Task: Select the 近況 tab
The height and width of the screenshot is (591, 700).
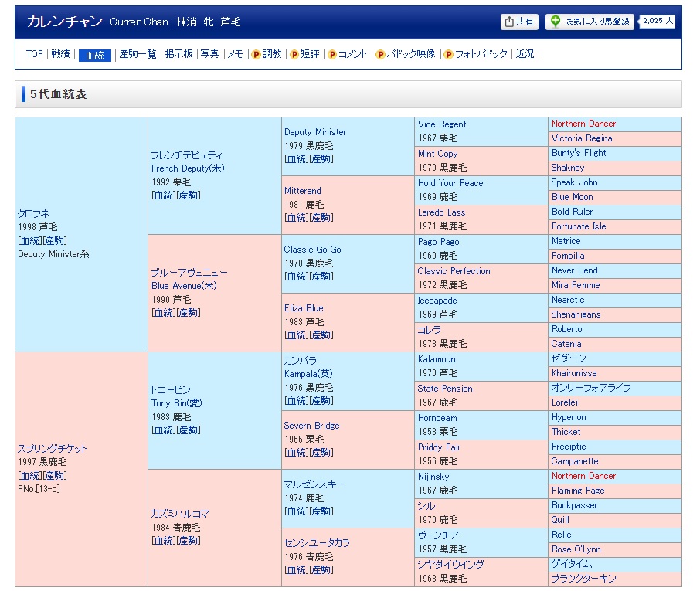Action: tap(525, 54)
